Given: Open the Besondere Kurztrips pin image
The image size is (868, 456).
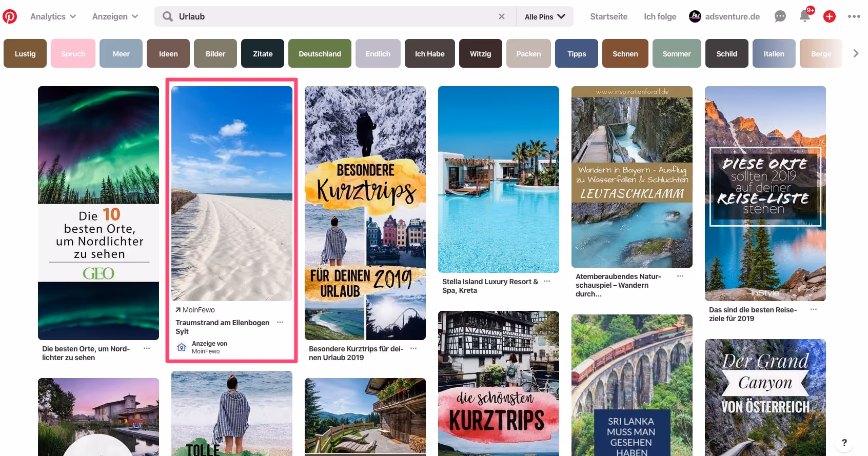Looking at the screenshot, I should click(365, 213).
